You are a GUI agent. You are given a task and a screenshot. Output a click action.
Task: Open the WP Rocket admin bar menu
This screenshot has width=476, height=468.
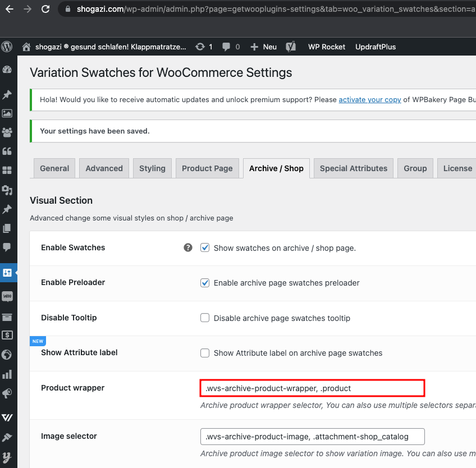click(x=327, y=47)
